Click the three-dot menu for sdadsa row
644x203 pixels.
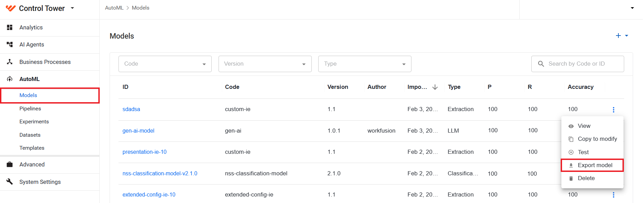614,110
